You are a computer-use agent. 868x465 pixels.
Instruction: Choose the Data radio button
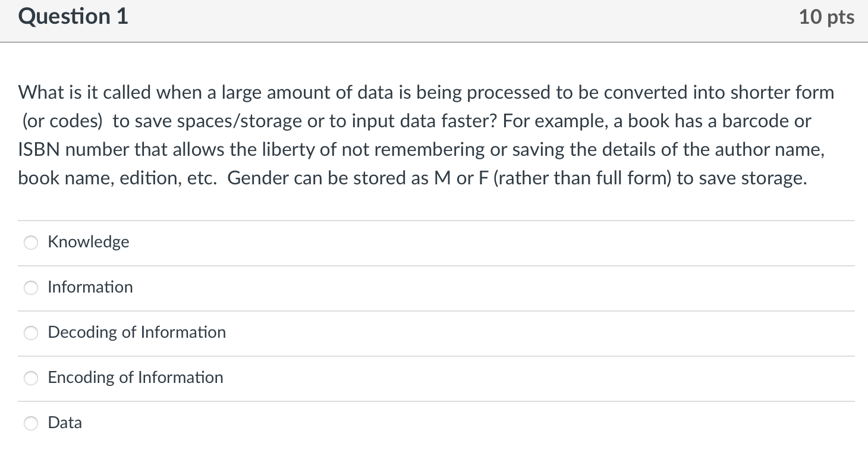click(x=31, y=423)
